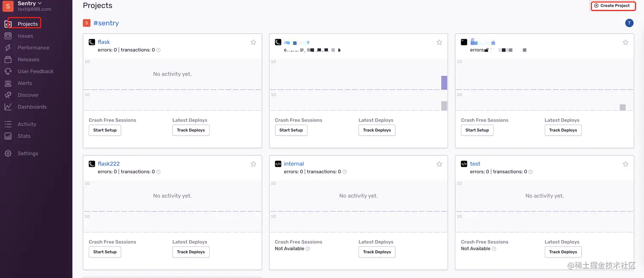Screen dimensions: 644x278
Task: Open Discover in the sidebar
Action: [28, 95]
